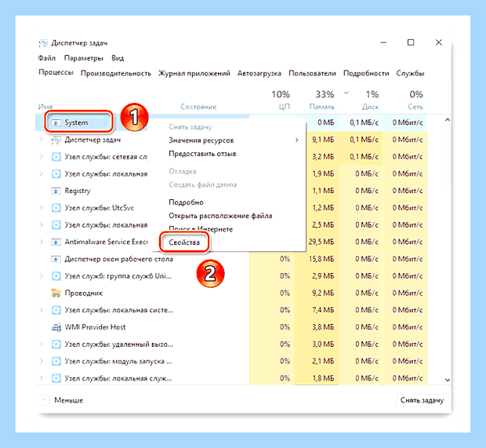Click the gear icon for локальная служ... row

click(x=56, y=378)
